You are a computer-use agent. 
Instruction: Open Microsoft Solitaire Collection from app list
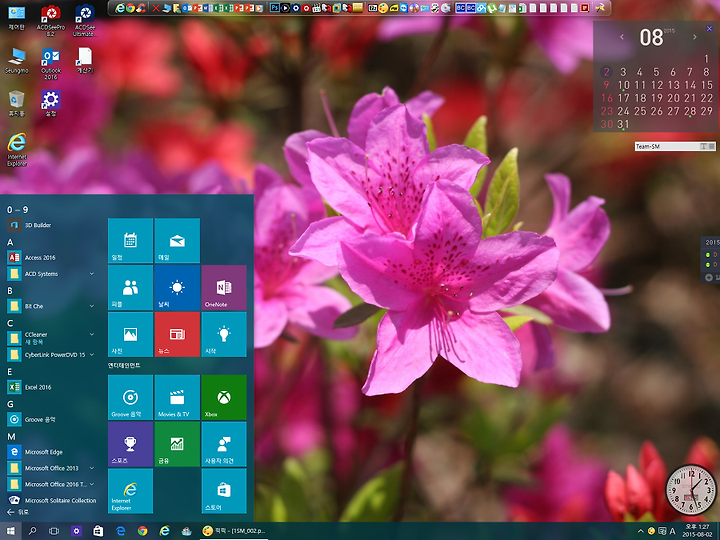click(x=51, y=500)
